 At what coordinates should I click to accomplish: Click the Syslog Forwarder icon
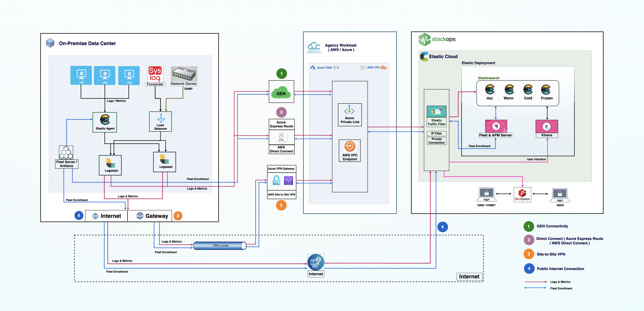(155, 74)
